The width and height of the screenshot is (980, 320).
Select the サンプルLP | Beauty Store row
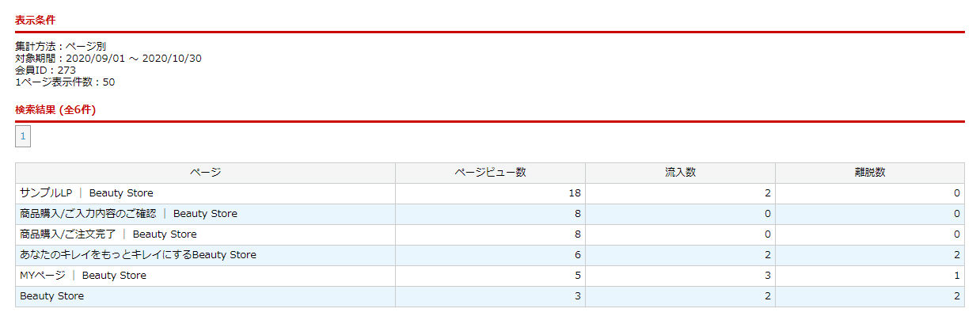point(87,193)
